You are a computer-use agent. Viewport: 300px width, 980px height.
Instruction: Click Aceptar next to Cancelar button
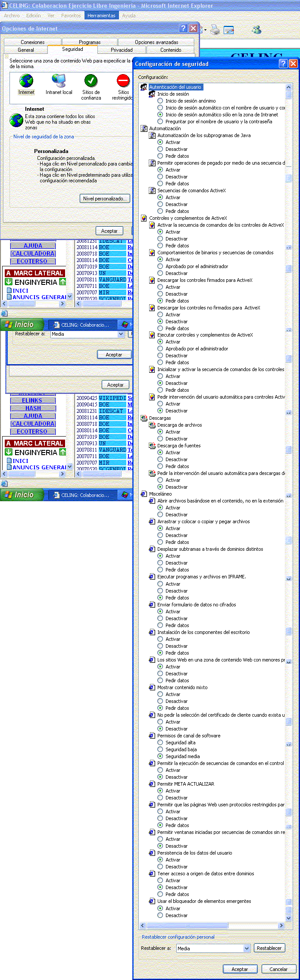[240, 969]
